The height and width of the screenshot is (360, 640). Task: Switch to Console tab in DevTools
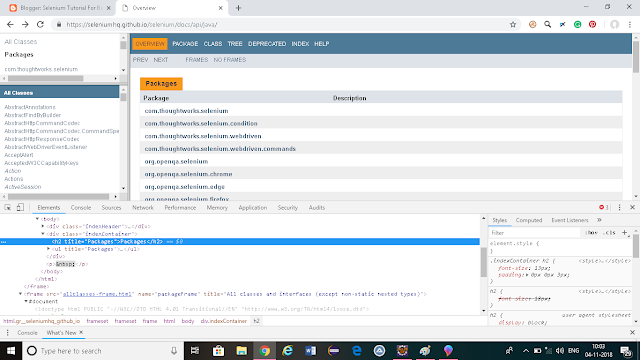(81, 208)
